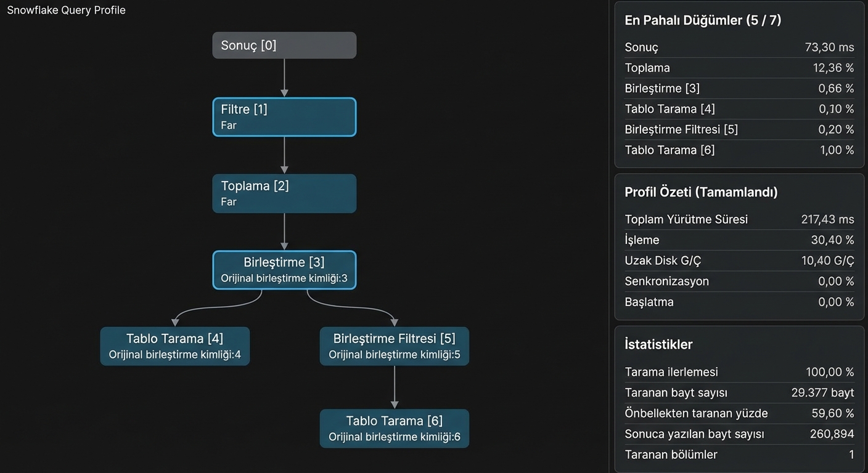Viewport: 868px width, 473px height.
Task: Collapse the Profil Özeti panel header
Action: [x=701, y=192]
